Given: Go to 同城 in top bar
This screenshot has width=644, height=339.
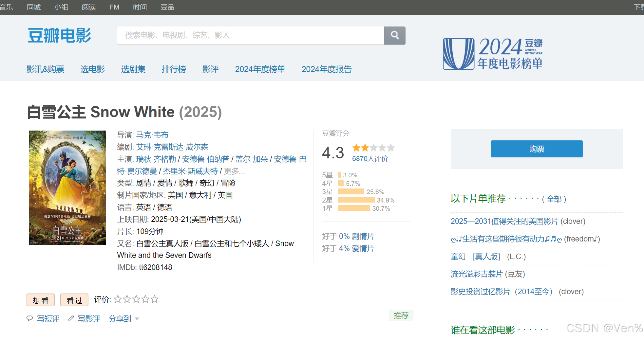Looking at the screenshot, I should pyautogui.click(x=34, y=7).
